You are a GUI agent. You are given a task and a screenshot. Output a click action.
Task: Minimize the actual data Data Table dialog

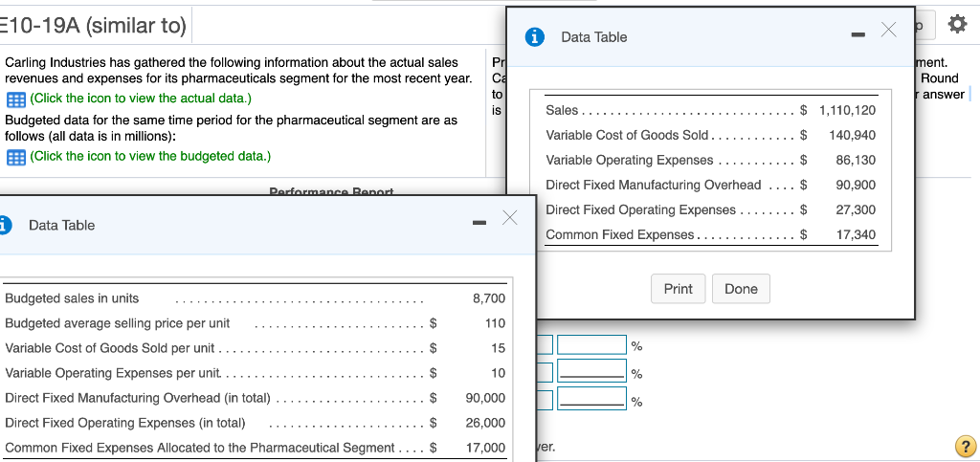pos(859,33)
